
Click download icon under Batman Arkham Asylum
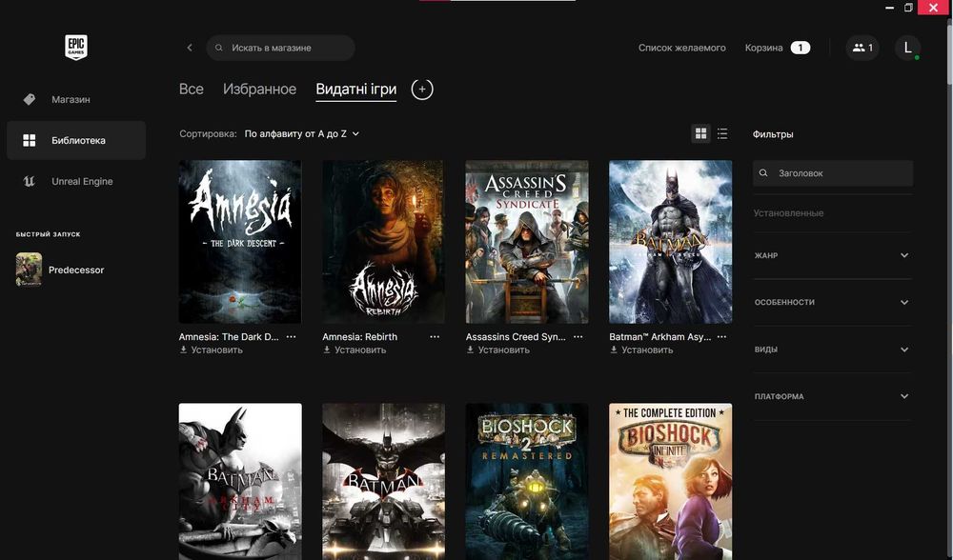613,350
